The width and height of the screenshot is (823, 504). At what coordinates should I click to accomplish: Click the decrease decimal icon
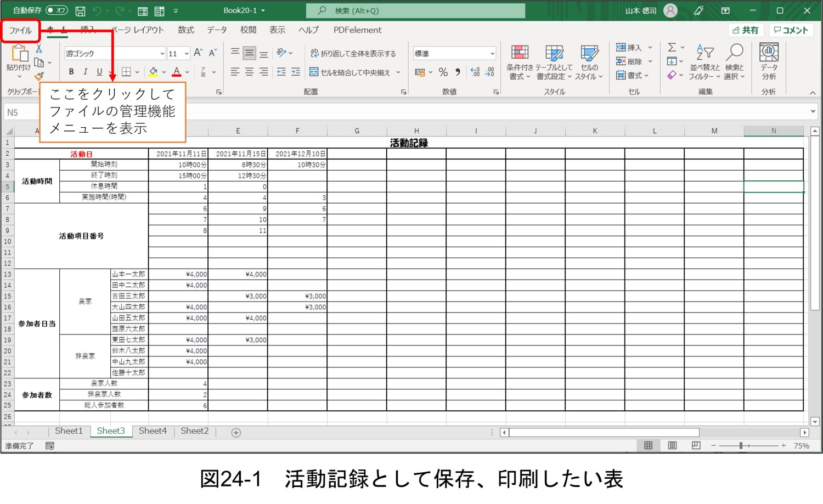click(490, 72)
